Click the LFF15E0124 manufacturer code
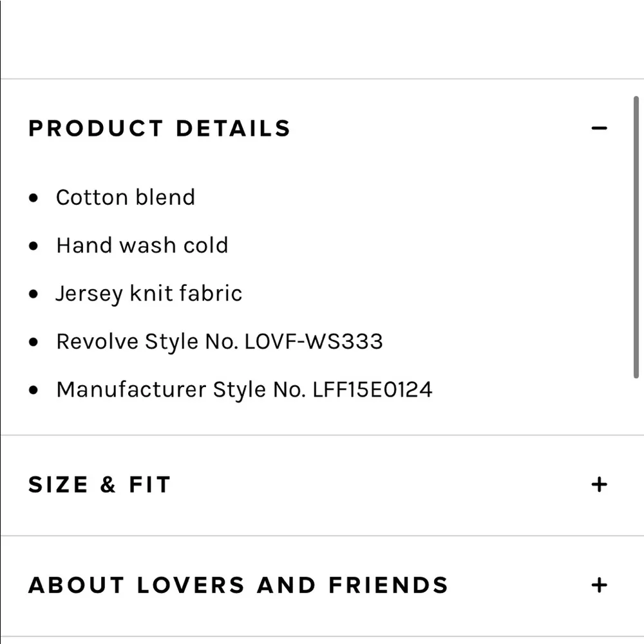 [372, 390]
